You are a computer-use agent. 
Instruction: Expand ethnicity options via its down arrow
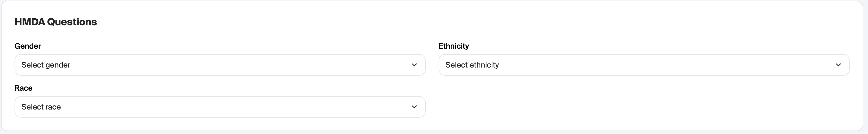point(838,65)
